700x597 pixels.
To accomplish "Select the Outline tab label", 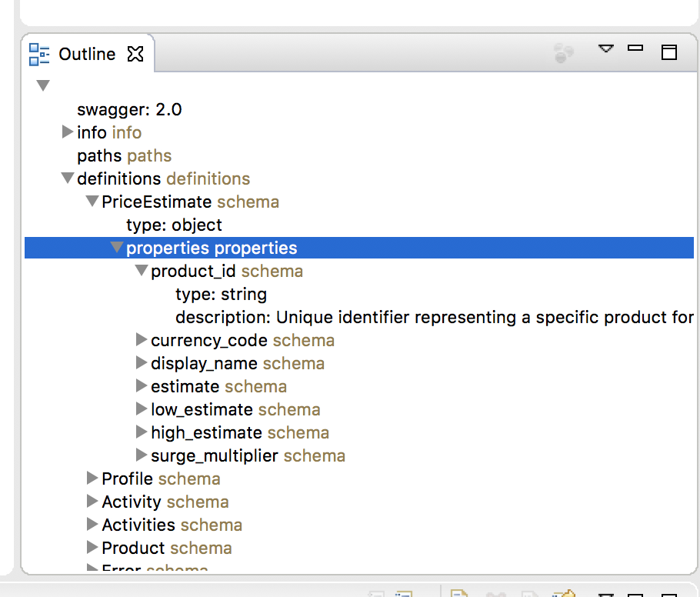I will tap(87, 55).
